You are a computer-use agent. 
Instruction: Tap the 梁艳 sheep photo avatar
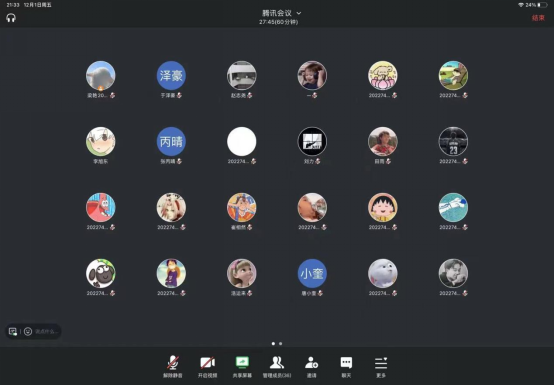[101, 75]
